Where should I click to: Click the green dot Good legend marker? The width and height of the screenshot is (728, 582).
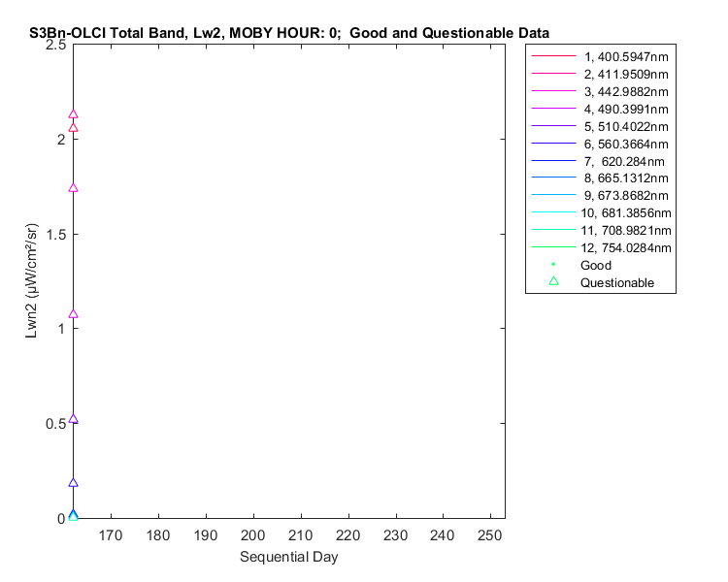pyautogui.click(x=553, y=264)
